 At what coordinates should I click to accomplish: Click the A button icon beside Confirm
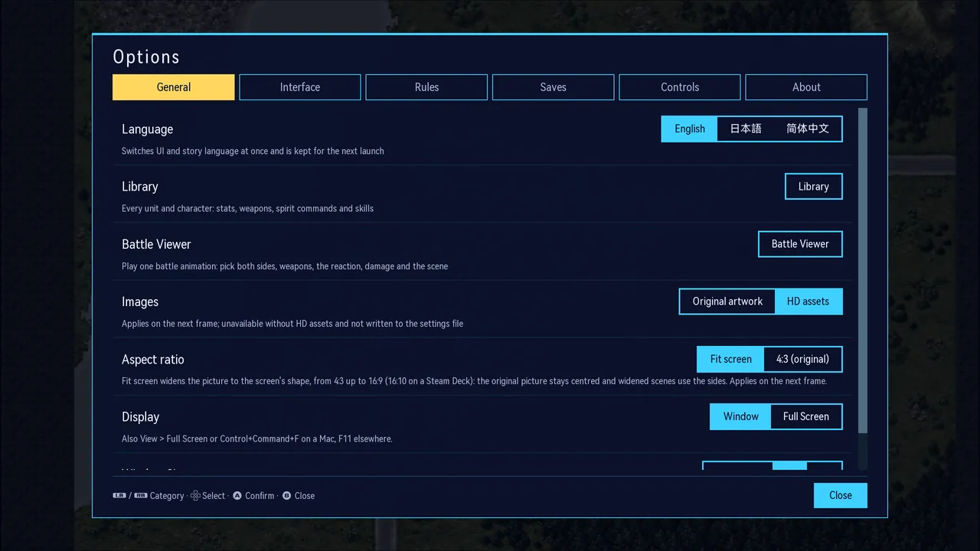(237, 495)
